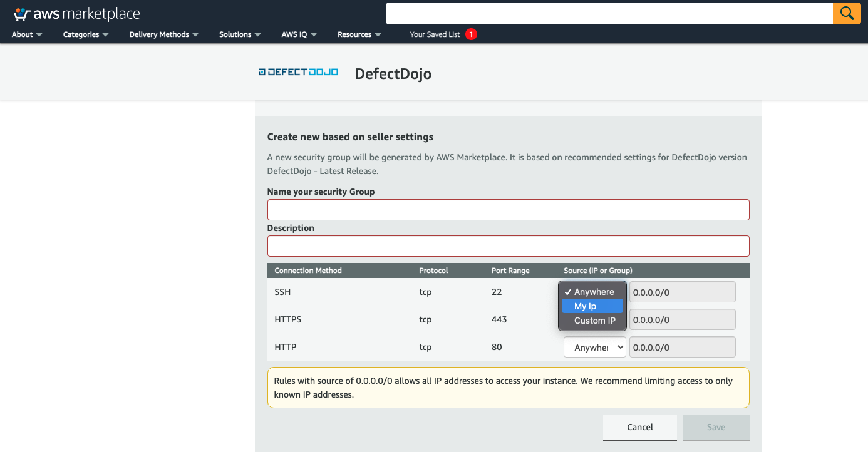The image size is (868, 464).
Task: Click the security group Name input field
Action: (x=508, y=209)
